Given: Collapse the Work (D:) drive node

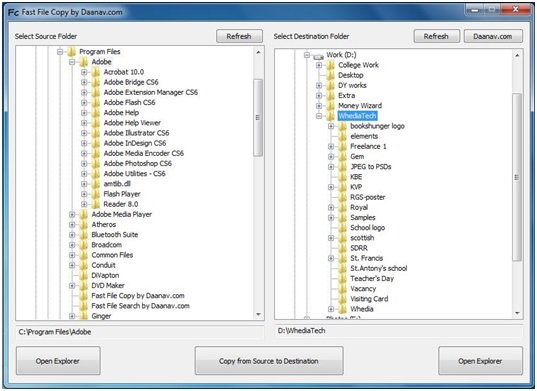Looking at the screenshot, I should 307,55.
